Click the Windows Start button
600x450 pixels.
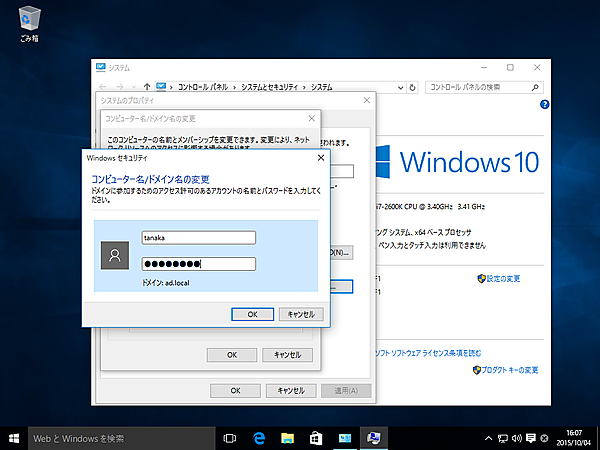(x=14, y=438)
